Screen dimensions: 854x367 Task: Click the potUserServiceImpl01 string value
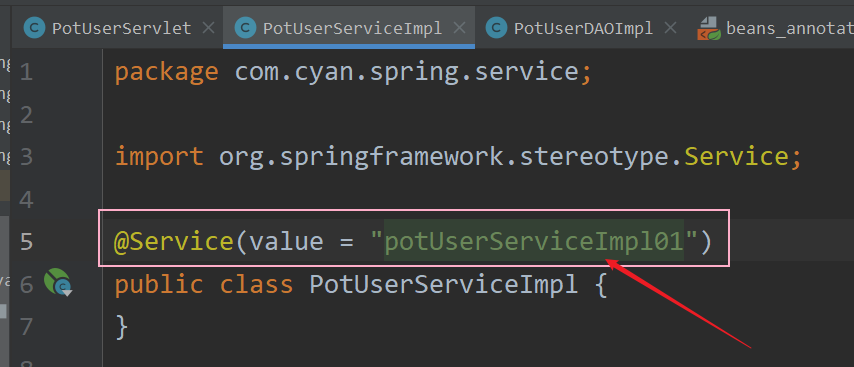click(x=534, y=241)
